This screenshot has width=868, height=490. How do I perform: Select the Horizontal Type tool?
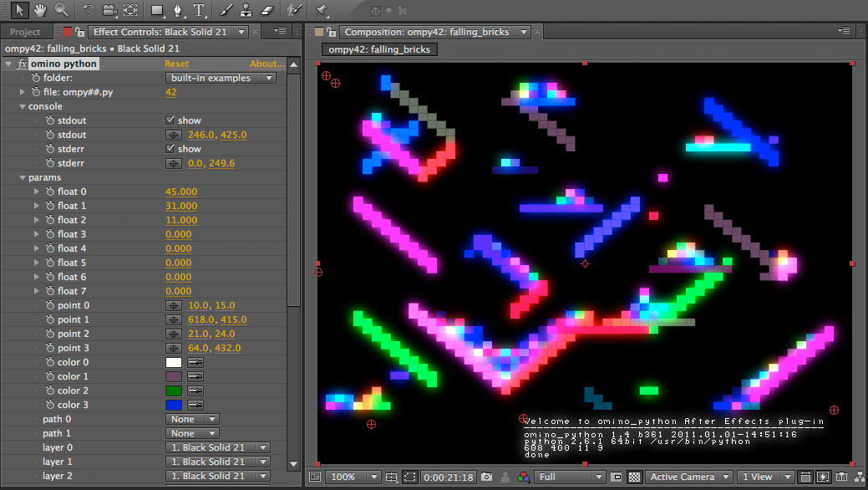[199, 10]
